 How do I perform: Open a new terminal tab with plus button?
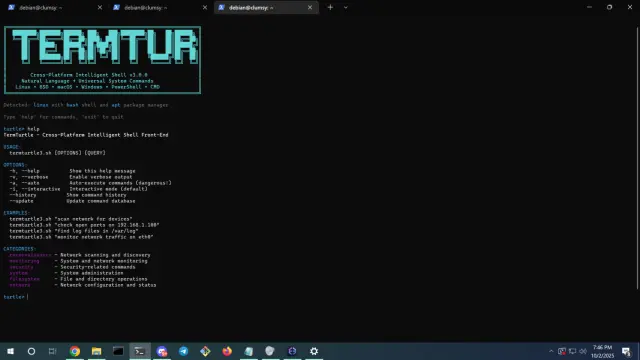[x=330, y=7]
